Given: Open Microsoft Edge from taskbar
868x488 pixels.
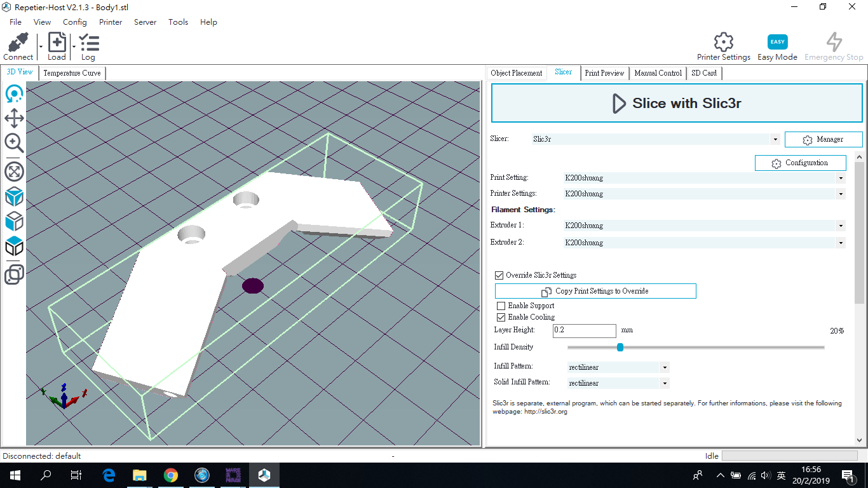Looking at the screenshot, I should pyautogui.click(x=109, y=475).
